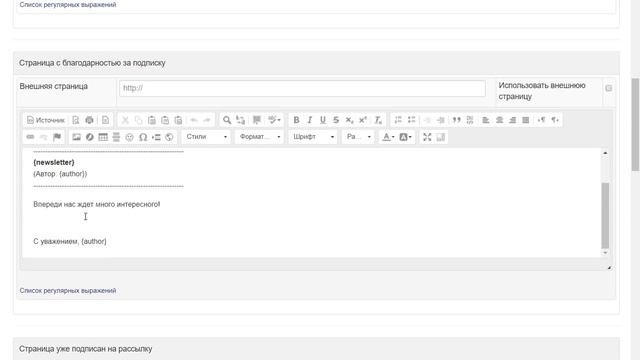Click the Источник source button
This screenshot has width=640, height=360.
click(x=46, y=120)
